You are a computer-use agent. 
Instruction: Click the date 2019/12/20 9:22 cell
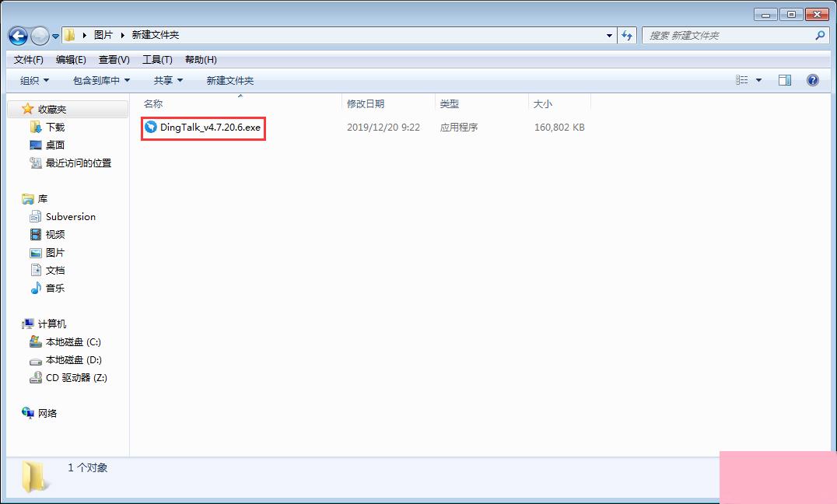pos(383,127)
